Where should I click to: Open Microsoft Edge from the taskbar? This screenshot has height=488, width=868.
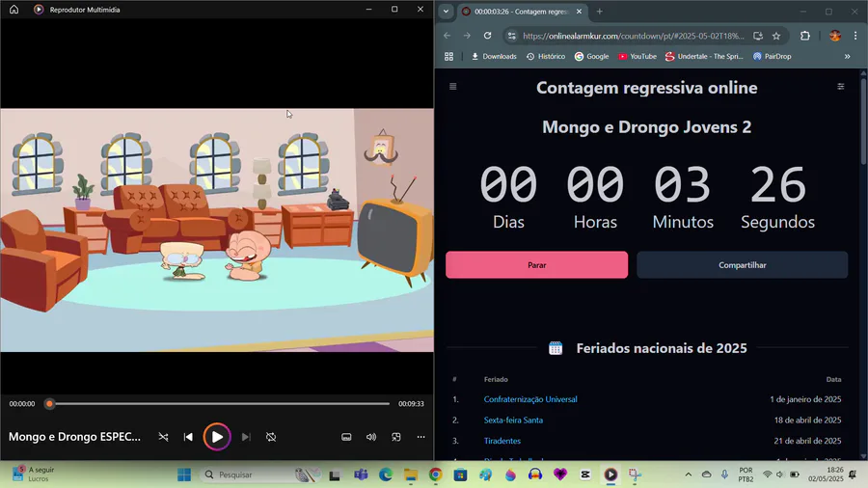tap(386, 474)
